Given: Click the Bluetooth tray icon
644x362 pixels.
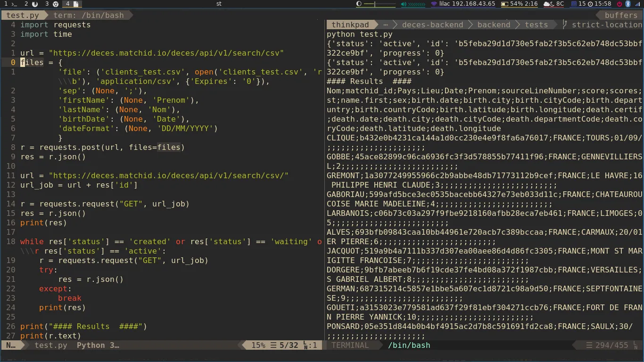Looking at the screenshot, I should tap(628, 4).
